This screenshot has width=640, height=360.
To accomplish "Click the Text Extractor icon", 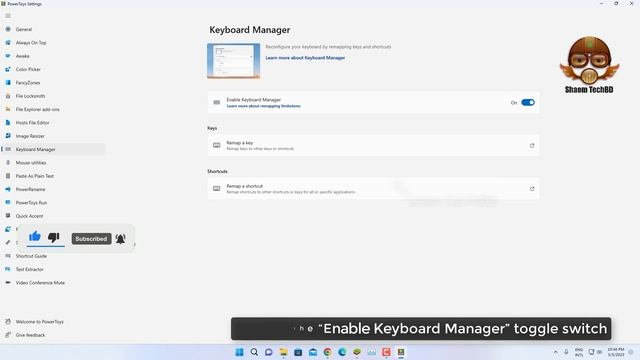I will point(8,269).
